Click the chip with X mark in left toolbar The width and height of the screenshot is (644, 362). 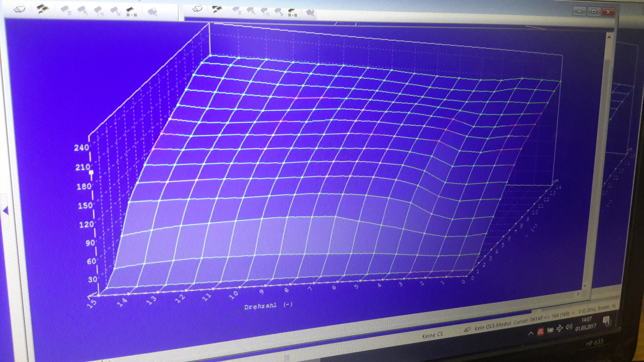pos(99,11)
